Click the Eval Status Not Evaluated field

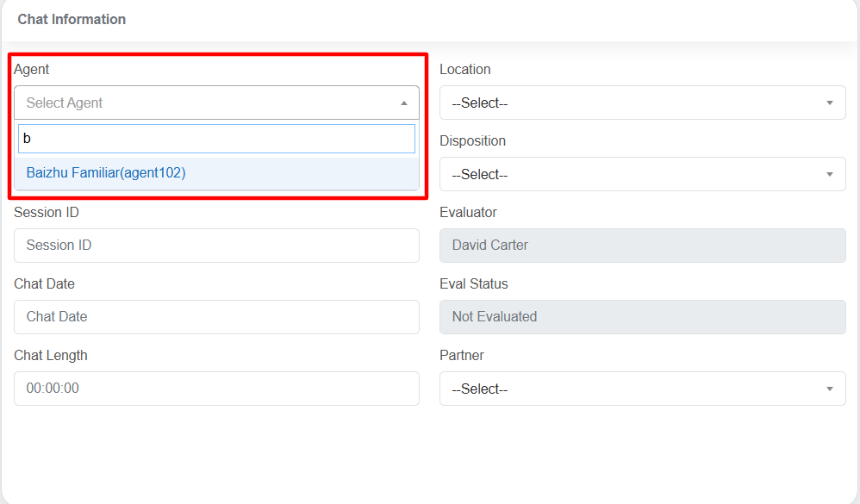642,317
